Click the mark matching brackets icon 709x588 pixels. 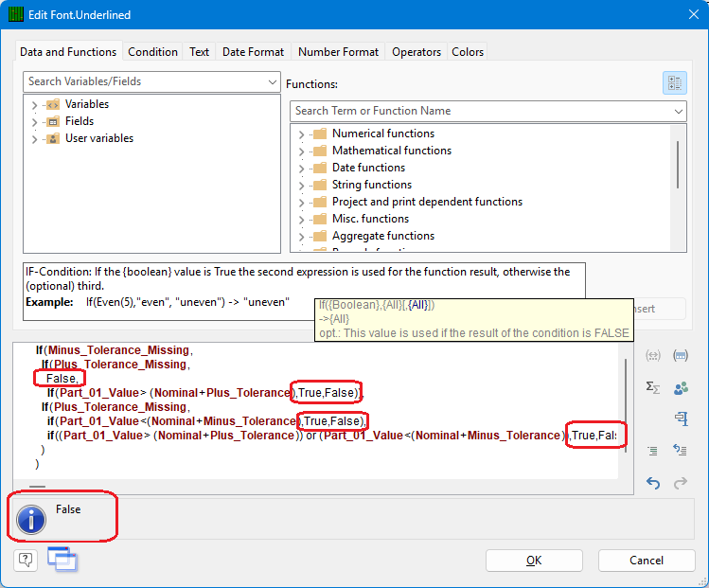pyautogui.click(x=652, y=355)
